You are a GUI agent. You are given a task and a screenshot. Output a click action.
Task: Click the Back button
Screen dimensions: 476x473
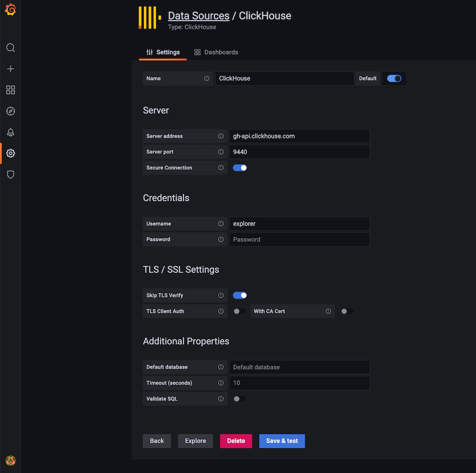tap(157, 441)
